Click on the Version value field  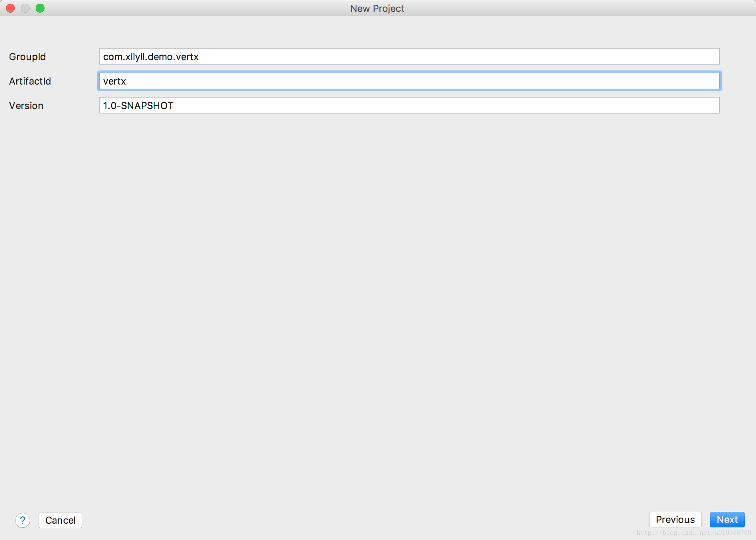click(409, 106)
